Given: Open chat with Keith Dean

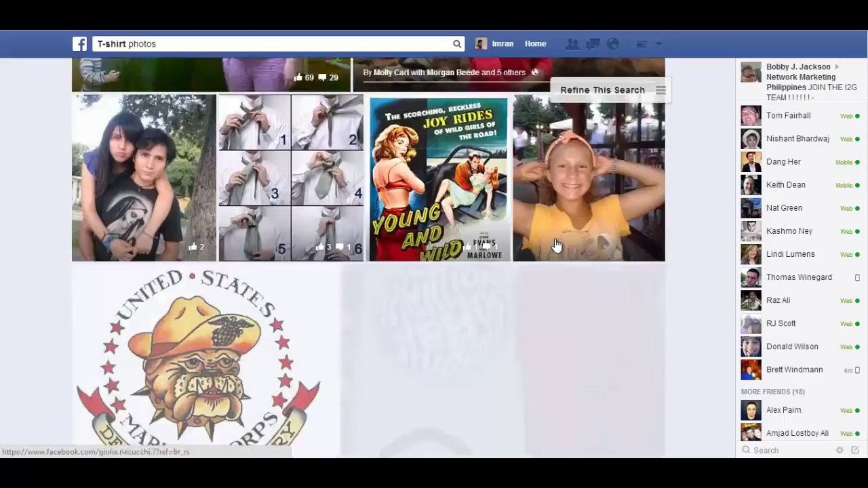Looking at the screenshot, I should click(800, 185).
